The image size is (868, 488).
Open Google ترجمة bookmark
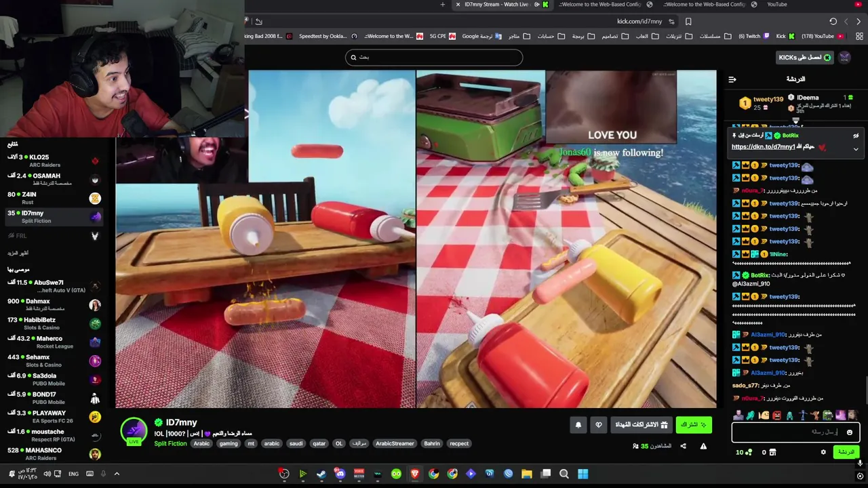(481, 36)
